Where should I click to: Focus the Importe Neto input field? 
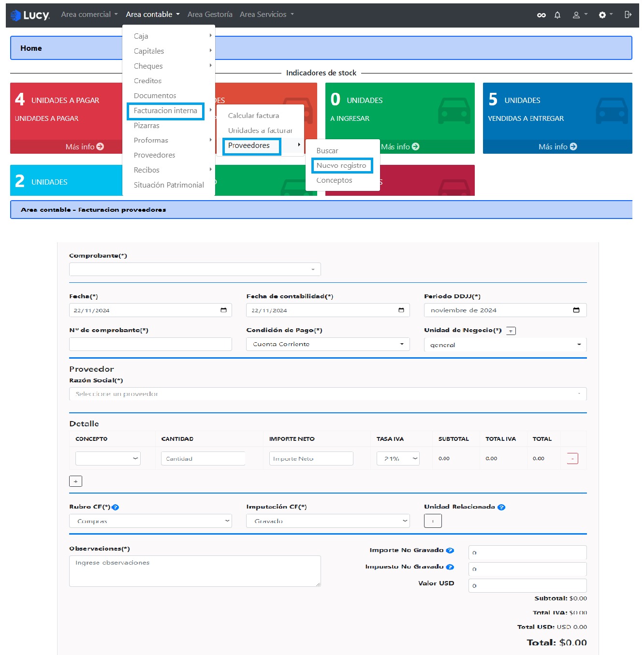coord(311,458)
